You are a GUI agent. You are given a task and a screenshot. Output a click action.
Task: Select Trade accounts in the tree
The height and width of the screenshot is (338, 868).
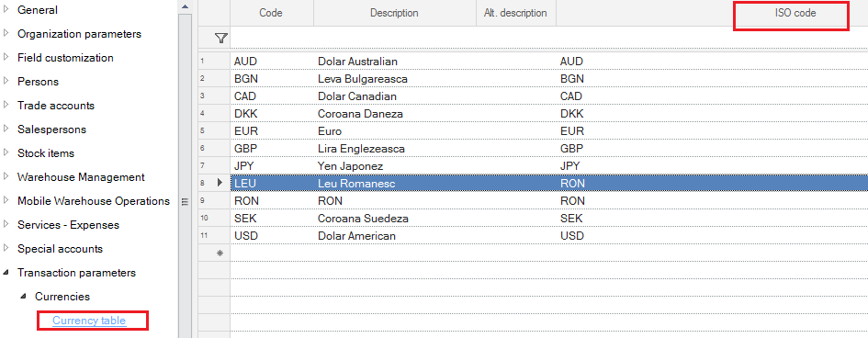pos(56,105)
